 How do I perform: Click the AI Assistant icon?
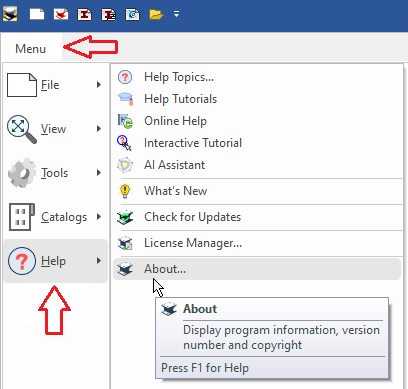[125, 165]
